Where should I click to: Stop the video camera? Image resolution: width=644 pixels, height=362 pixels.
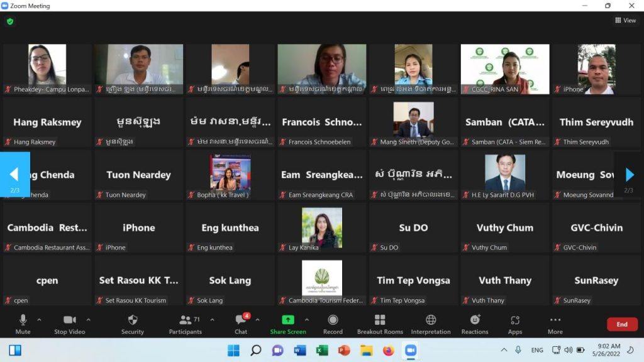(69, 324)
